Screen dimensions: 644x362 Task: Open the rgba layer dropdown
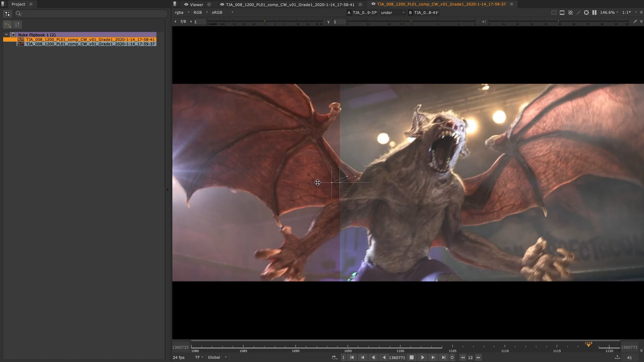[182, 13]
